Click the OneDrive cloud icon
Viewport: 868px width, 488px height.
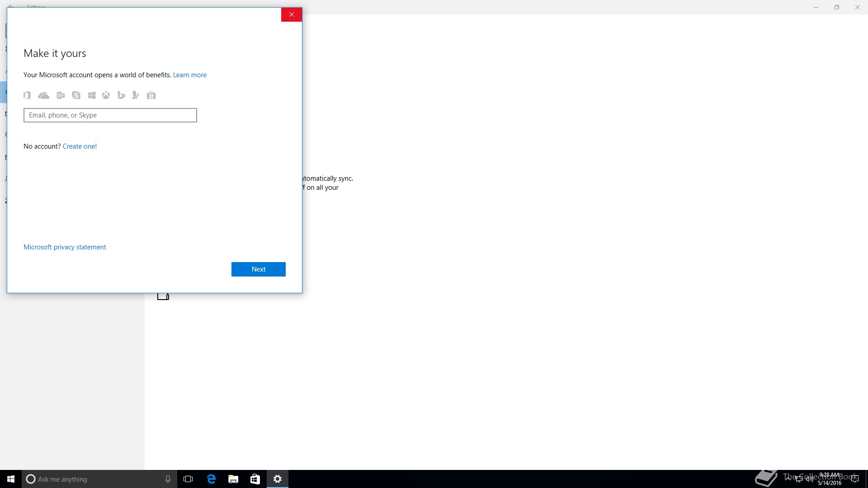(x=44, y=95)
